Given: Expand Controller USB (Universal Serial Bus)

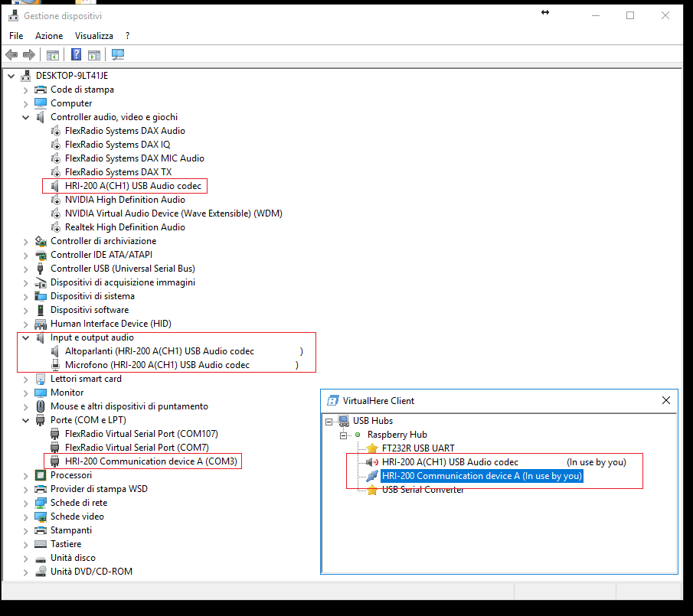Looking at the screenshot, I should 25,269.
